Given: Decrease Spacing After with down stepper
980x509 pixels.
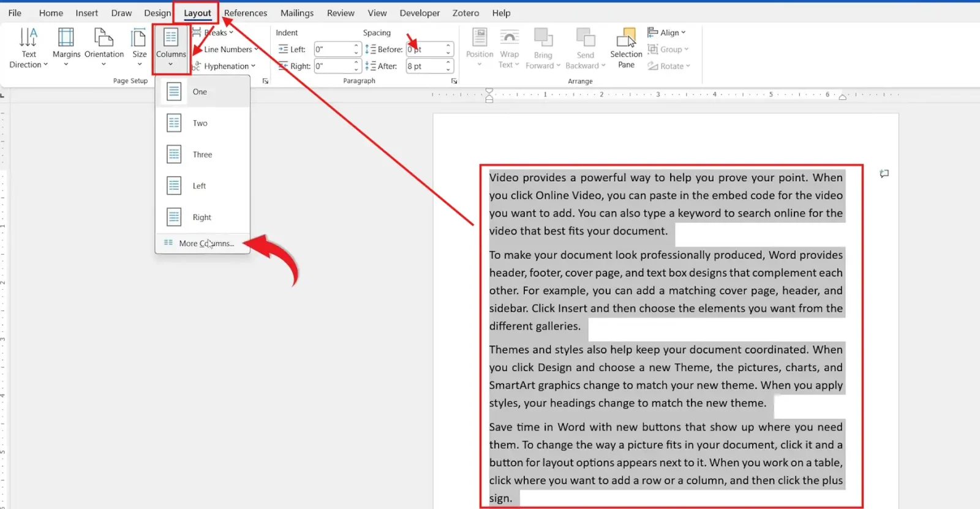Looking at the screenshot, I should click(448, 69).
